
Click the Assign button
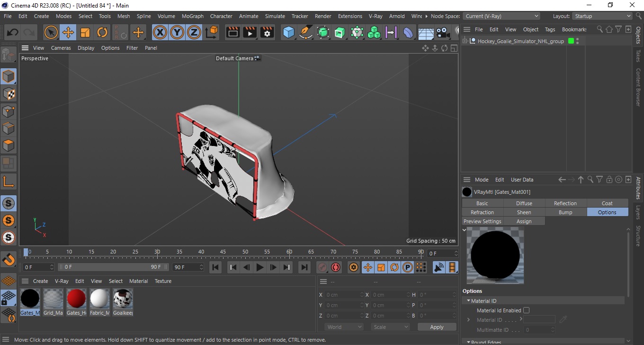click(x=524, y=221)
